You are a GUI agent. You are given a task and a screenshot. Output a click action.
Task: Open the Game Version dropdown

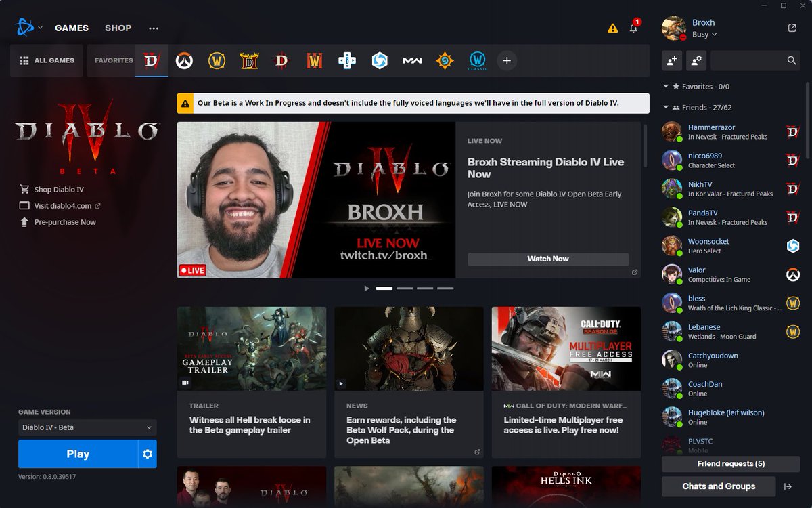(87, 427)
